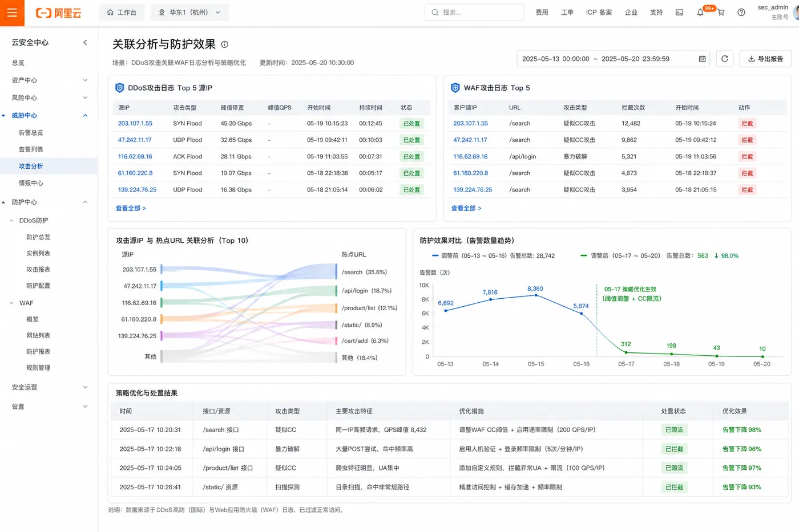Open the 工作台 home button
Image resolution: width=799 pixels, height=532 pixels.
pyautogui.click(x=122, y=13)
